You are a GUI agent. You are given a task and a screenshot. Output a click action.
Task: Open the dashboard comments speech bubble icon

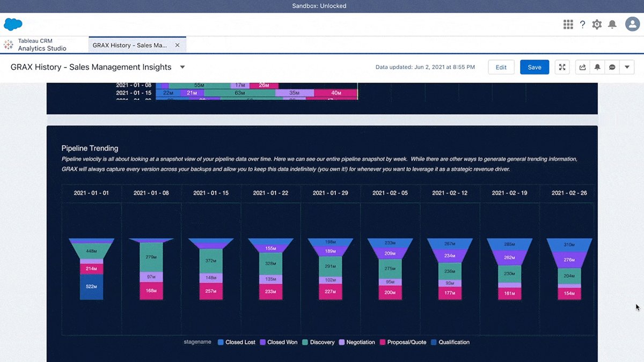(612, 67)
